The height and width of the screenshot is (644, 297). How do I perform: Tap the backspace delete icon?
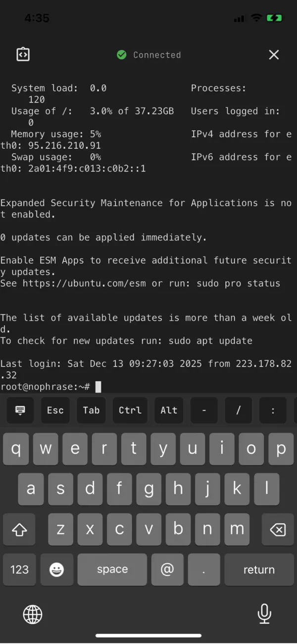(x=278, y=529)
